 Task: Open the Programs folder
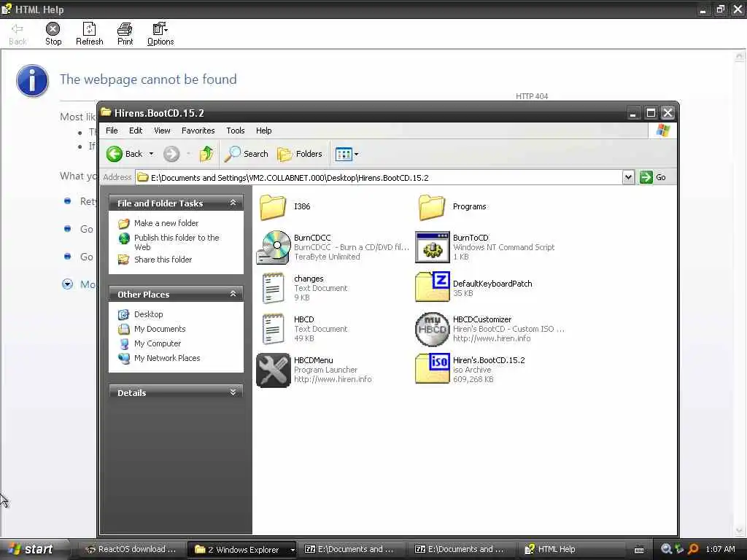click(432, 207)
